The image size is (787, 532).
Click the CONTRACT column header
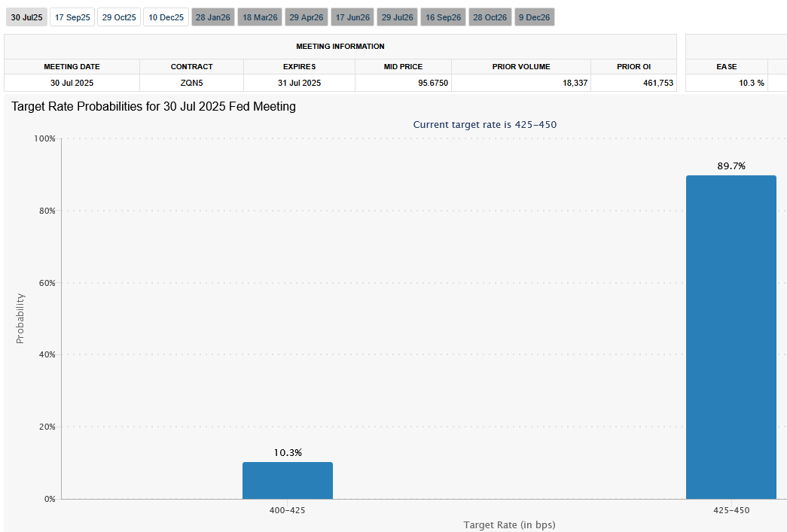tap(192, 67)
